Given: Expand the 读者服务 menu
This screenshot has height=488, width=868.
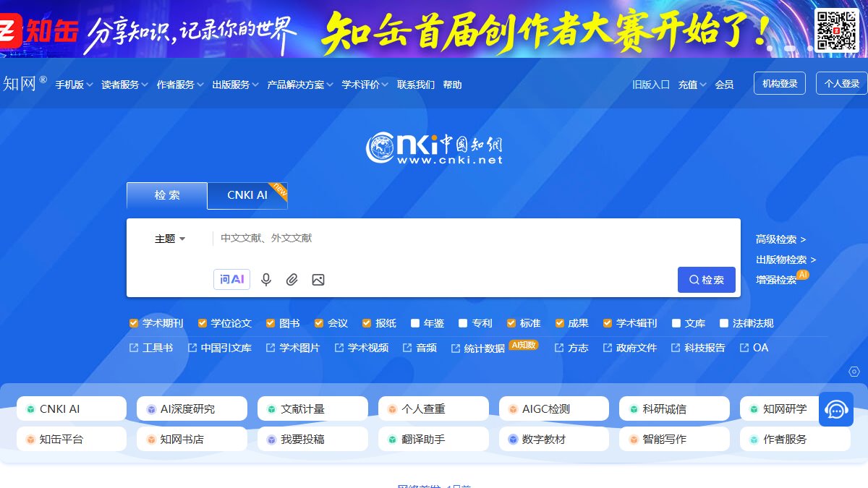Looking at the screenshot, I should [x=124, y=85].
